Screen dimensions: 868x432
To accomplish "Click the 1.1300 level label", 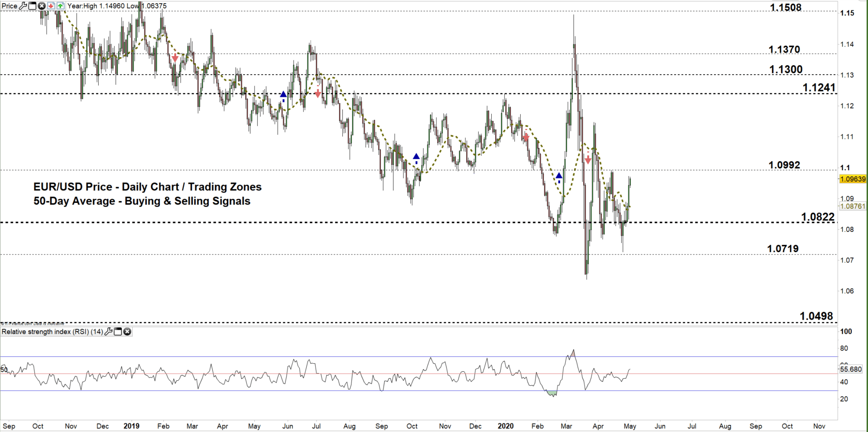I will click(x=786, y=69).
